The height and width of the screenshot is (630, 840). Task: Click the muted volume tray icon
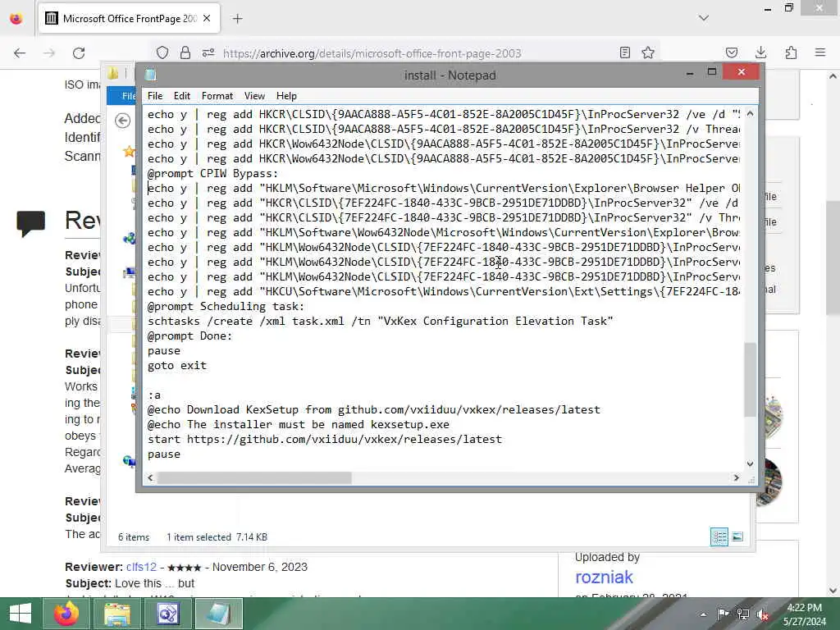[x=764, y=614]
